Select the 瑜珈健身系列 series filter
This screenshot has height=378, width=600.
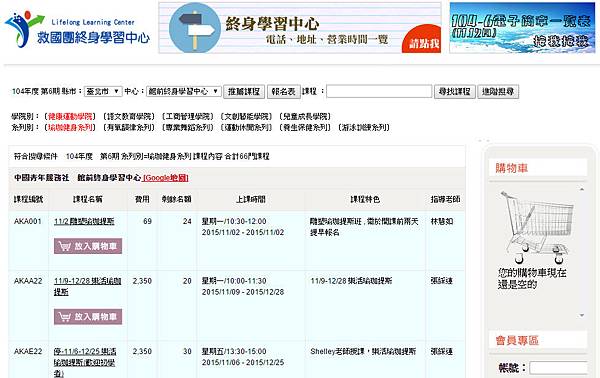pyautogui.click(x=70, y=127)
